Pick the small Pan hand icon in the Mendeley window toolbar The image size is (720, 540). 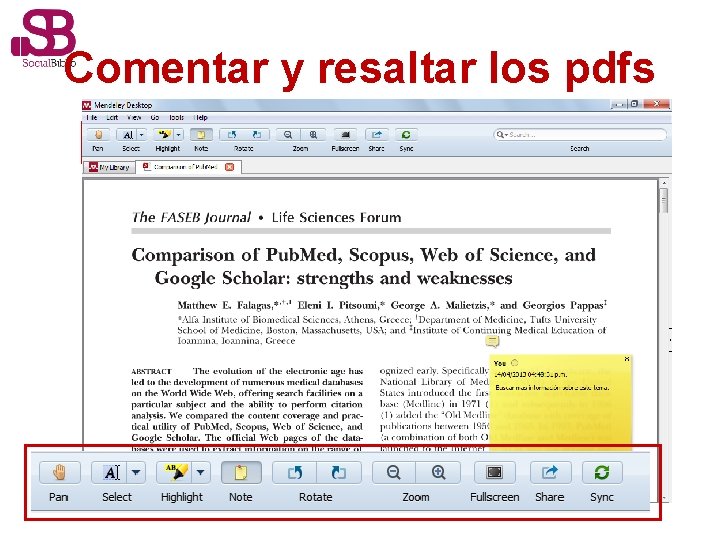pyautogui.click(x=98, y=135)
